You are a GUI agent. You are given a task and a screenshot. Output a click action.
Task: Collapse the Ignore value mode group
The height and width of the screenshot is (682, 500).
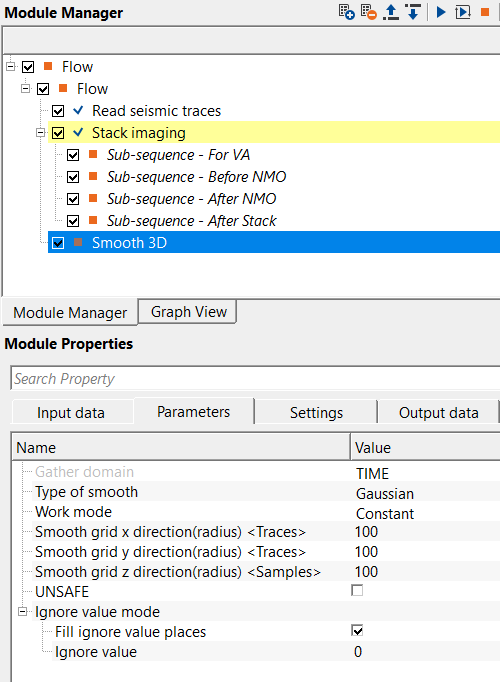pyautogui.click(x=22, y=612)
